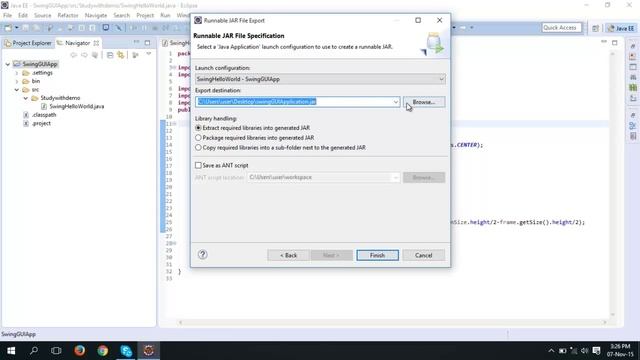This screenshot has height=360, width=640.
Task: Open the Navigator View Menu arrow
Action: coord(149,54)
